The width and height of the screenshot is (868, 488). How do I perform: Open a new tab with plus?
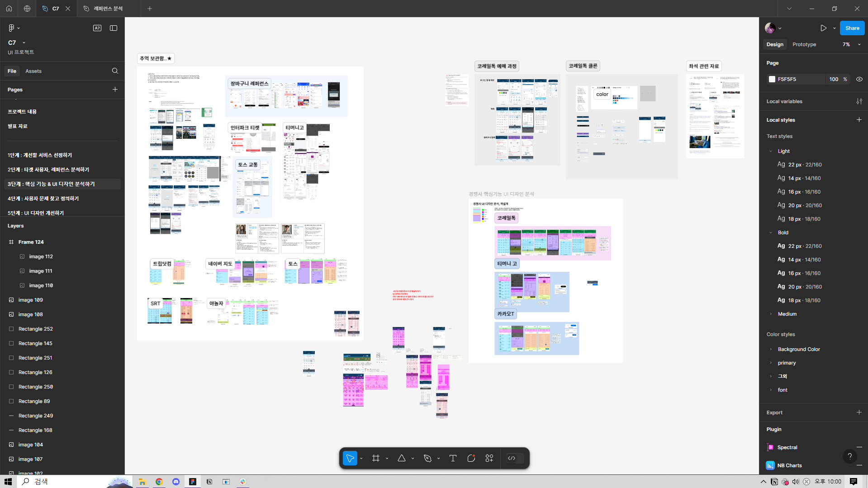pyautogui.click(x=150, y=9)
